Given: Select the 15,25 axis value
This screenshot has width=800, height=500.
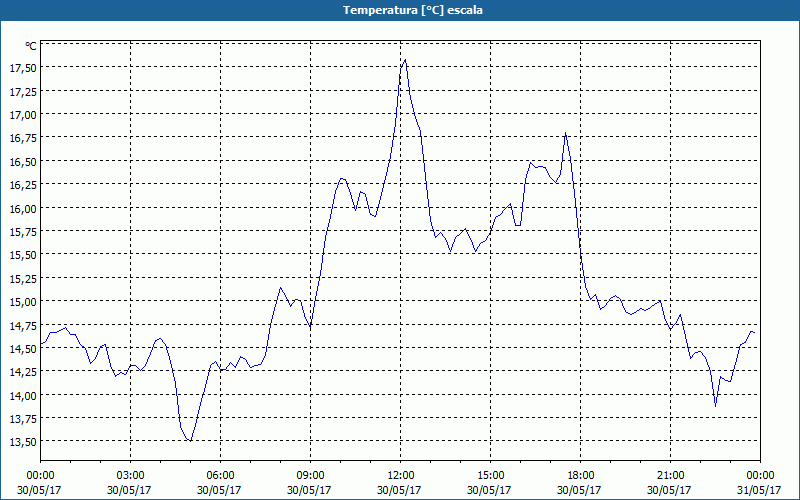Looking at the screenshot, I should coord(23,279).
